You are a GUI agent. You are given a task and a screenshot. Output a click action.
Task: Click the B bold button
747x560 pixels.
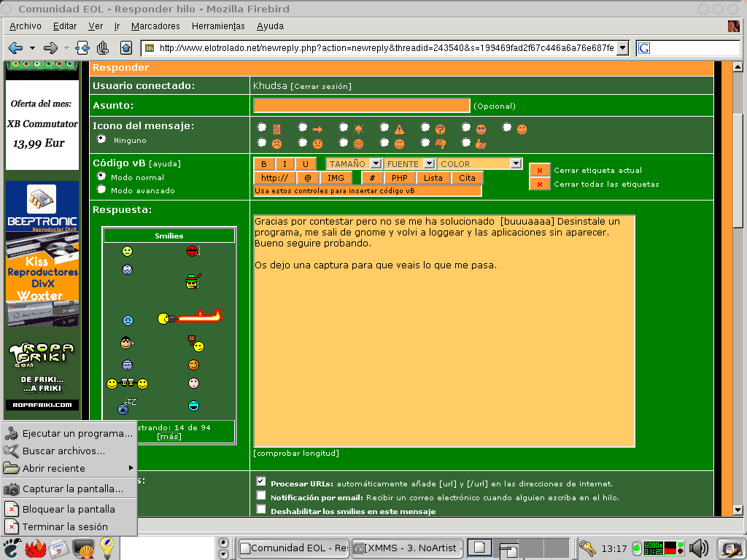click(264, 164)
